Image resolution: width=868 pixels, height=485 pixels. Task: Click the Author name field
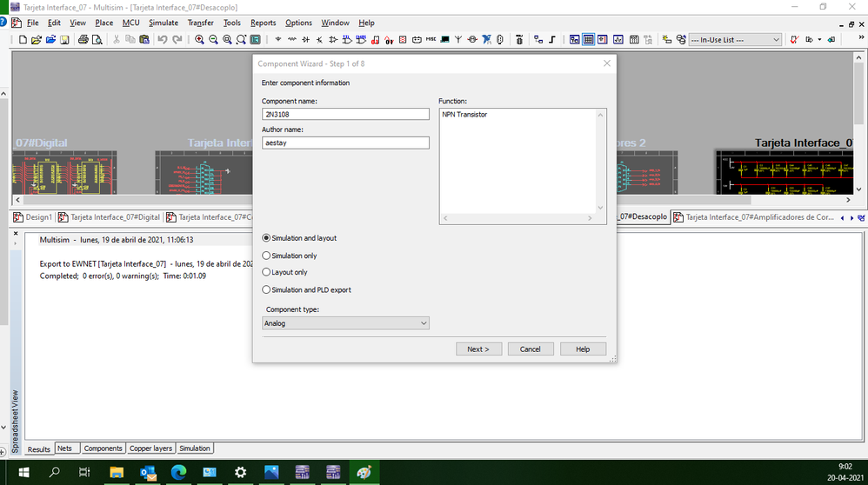(x=345, y=143)
